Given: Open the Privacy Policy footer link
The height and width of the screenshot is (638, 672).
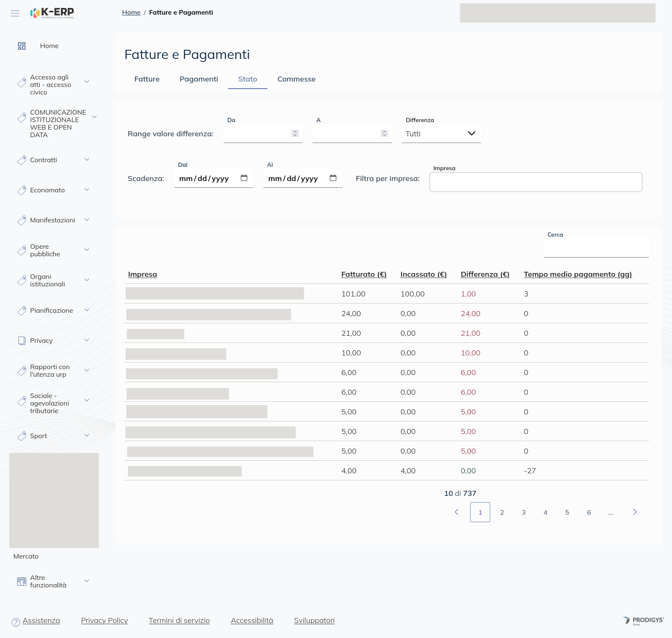Looking at the screenshot, I should [104, 620].
